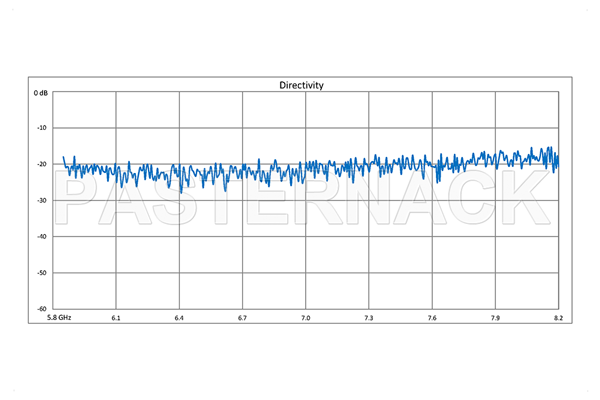Click the -10 y-axis label
Screen dimensions: 600x400
(x=42, y=128)
